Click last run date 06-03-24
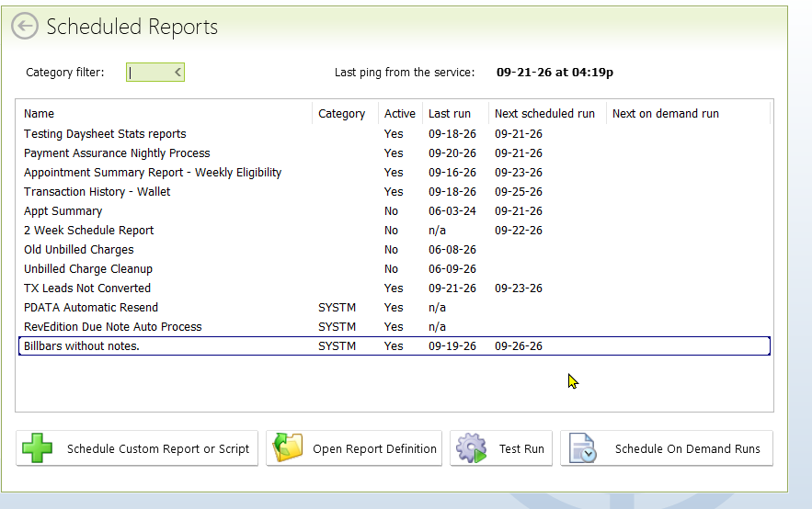 [452, 211]
